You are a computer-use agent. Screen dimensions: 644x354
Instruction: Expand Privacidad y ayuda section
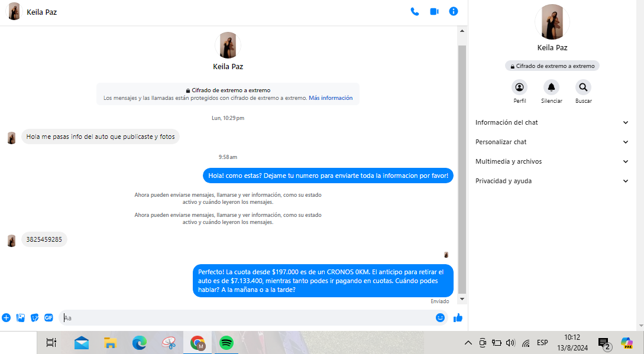pyautogui.click(x=552, y=181)
